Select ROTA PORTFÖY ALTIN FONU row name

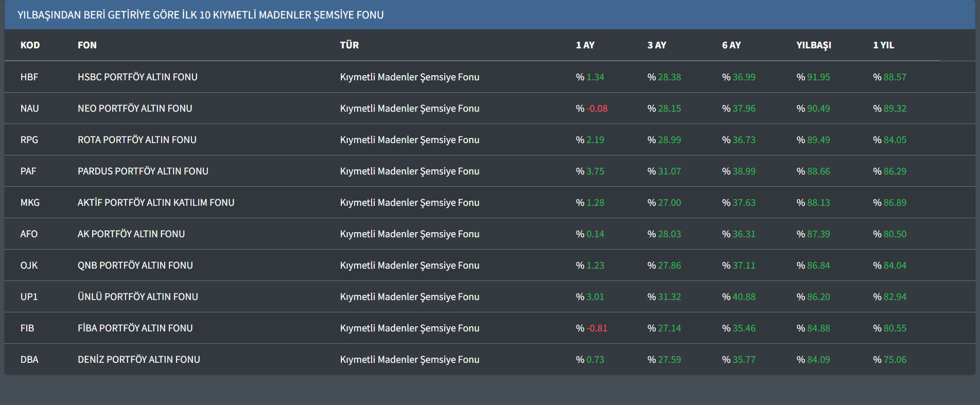tap(137, 140)
